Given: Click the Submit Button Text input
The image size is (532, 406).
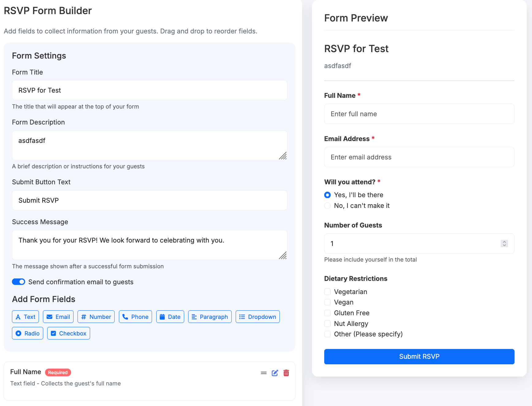Looking at the screenshot, I should pos(150,200).
